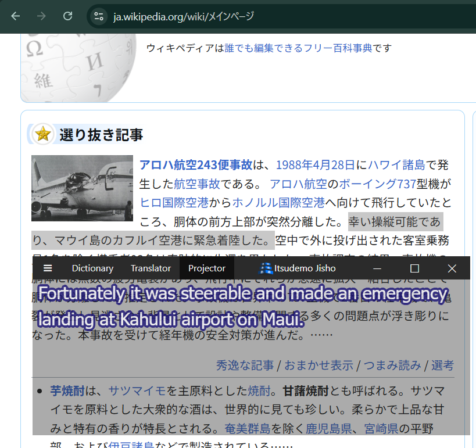Close the Itsudemo Jisho window
This screenshot has width=476, height=448.
(452, 268)
